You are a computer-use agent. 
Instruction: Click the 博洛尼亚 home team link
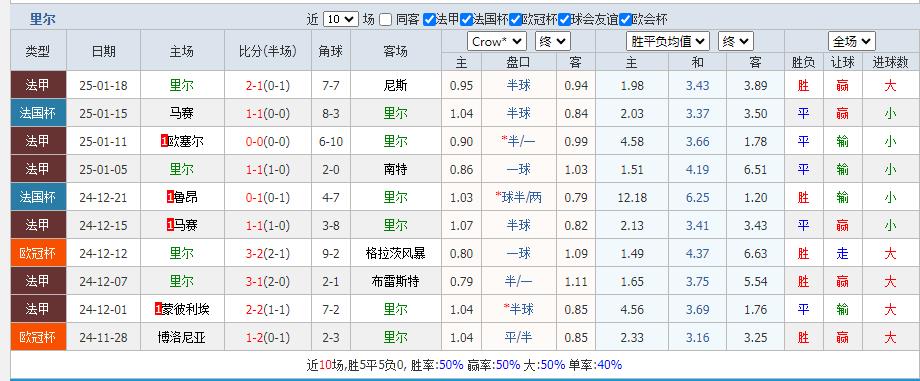(182, 338)
